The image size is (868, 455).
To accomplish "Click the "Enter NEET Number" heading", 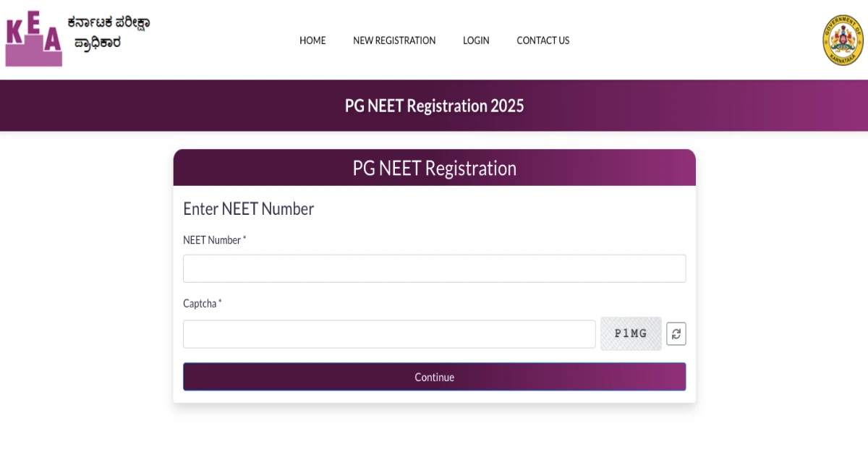I will pyautogui.click(x=248, y=209).
